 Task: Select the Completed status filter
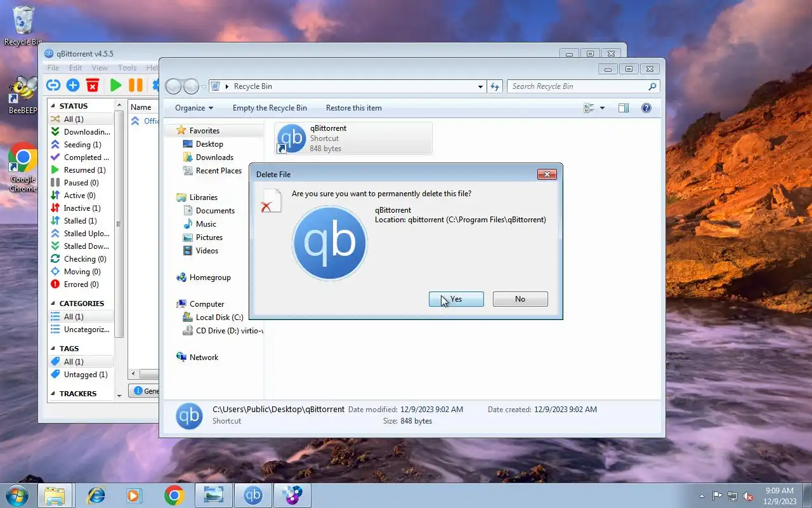pyautogui.click(x=81, y=157)
